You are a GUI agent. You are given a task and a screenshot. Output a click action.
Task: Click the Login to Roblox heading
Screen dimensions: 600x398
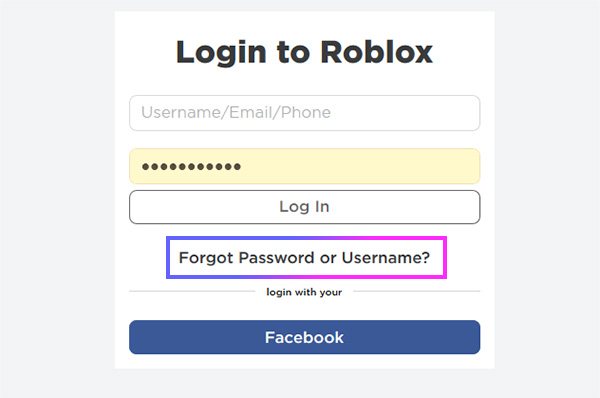(x=304, y=52)
